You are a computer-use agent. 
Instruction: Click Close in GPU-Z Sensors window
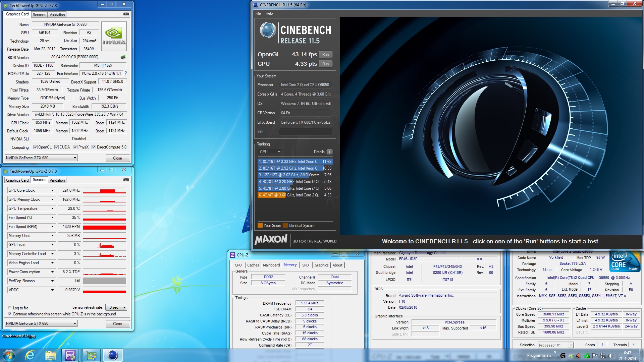[x=117, y=324]
